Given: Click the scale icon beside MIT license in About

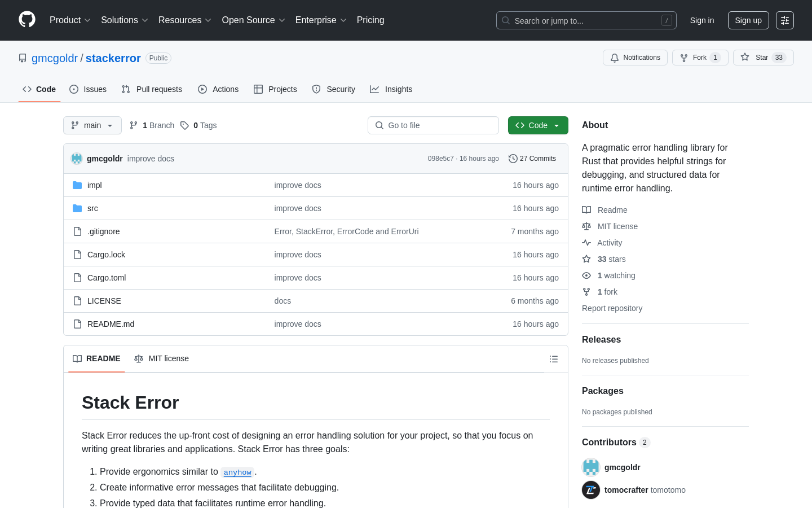Looking at the screenshot, I should 586,226.
